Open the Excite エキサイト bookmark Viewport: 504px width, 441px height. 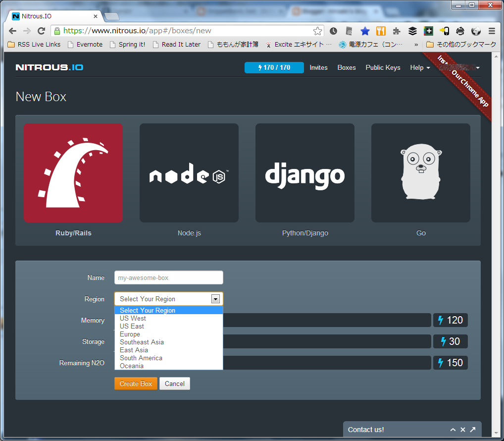pyautogui.click(x=299, y=45)
